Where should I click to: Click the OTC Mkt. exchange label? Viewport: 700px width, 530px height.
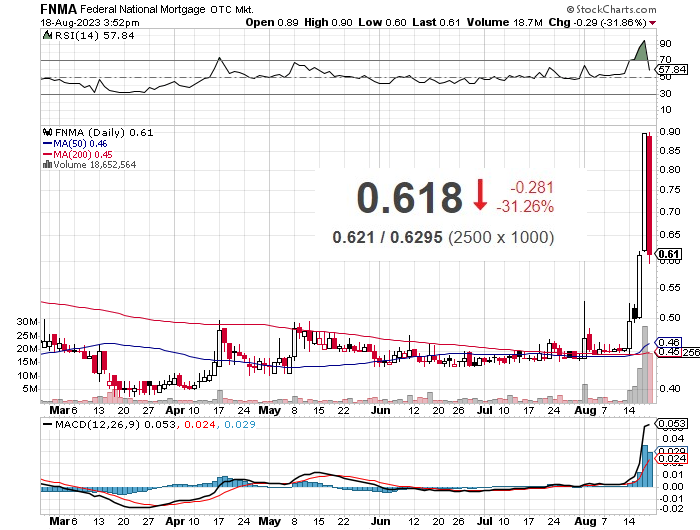232,9
